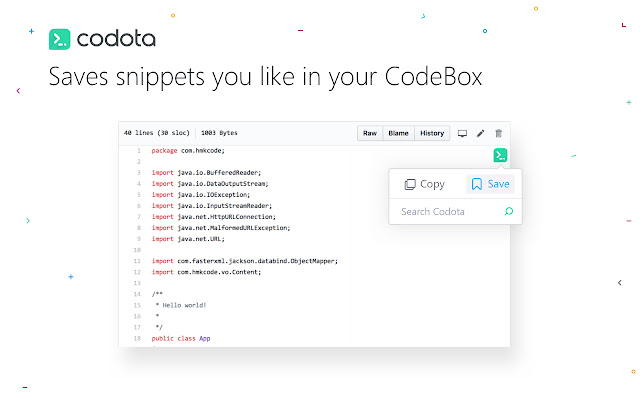Click line number 18
The image size is (640, 400).
coord(137,338)
